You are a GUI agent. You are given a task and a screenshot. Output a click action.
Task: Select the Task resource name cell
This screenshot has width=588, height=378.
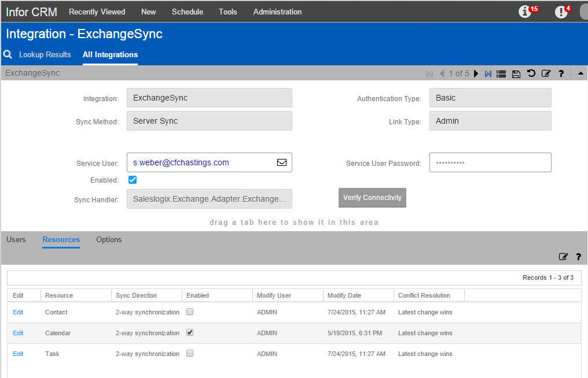click(52, 354)
